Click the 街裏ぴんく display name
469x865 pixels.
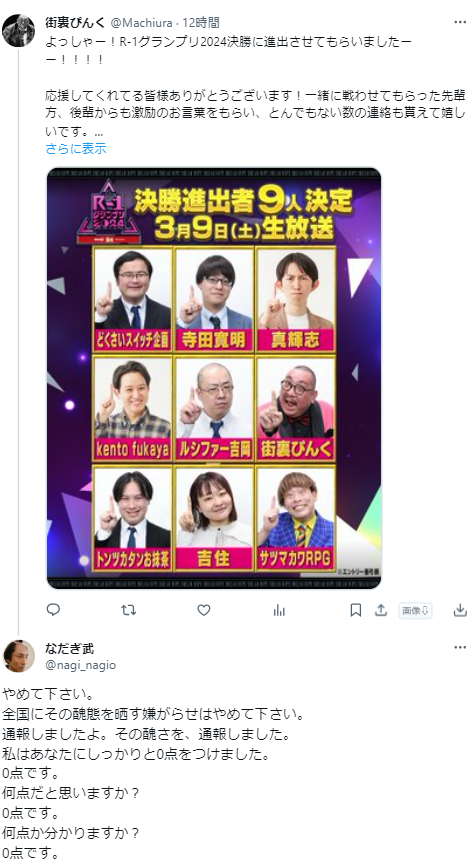(x=75, y=23)
